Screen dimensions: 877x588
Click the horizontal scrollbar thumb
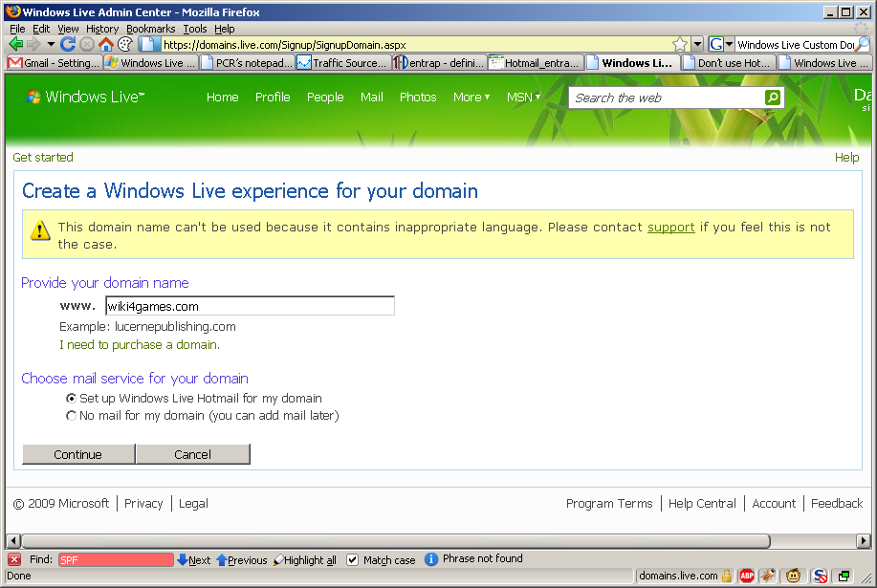395,541
